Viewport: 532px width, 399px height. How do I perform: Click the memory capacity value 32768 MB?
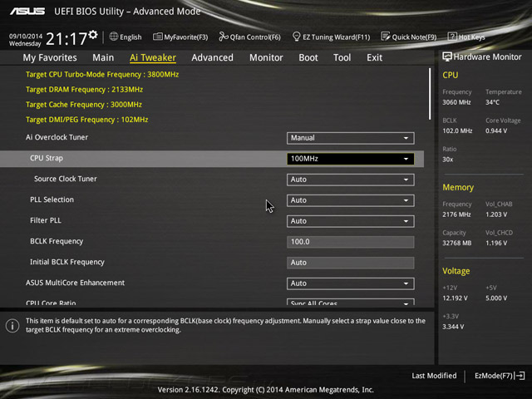pyautogui.click(x=456, y=244)
